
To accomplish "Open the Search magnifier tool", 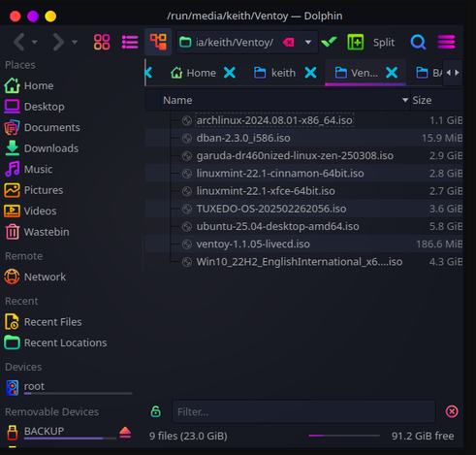I will [418, 42].
